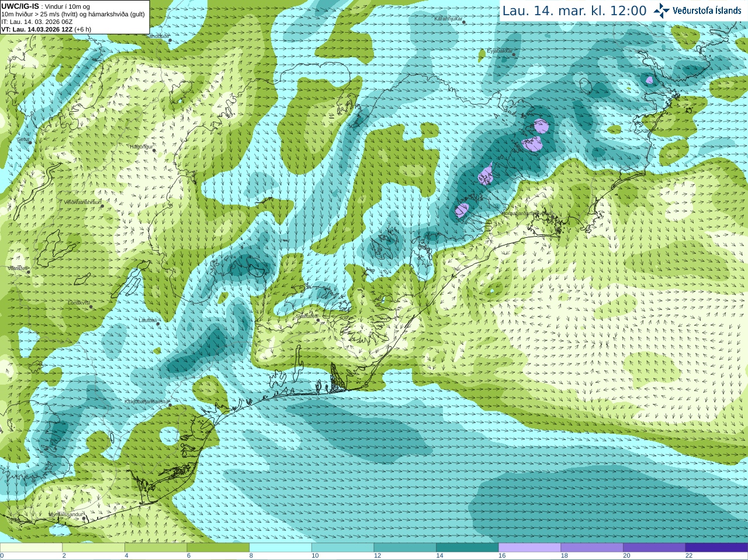Click the Lónakvísl station marker dot
This screenshot has width=748, height=560.
91,307
